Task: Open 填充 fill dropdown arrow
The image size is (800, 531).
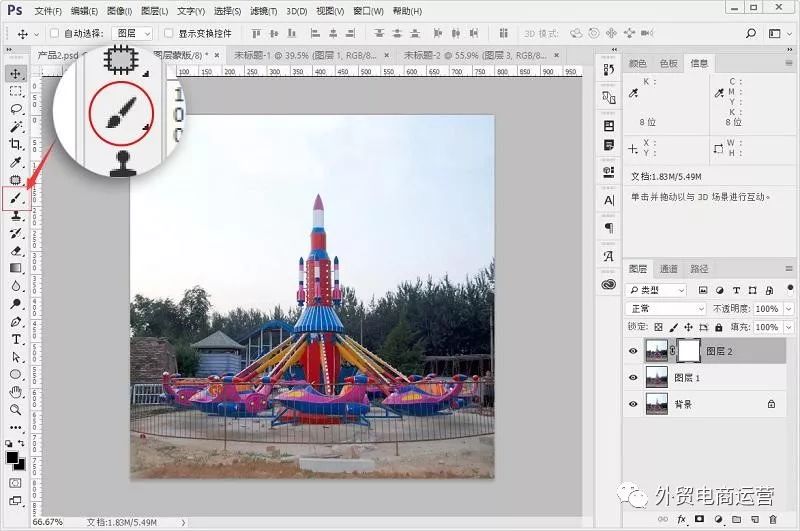Action: coord(789,327)
